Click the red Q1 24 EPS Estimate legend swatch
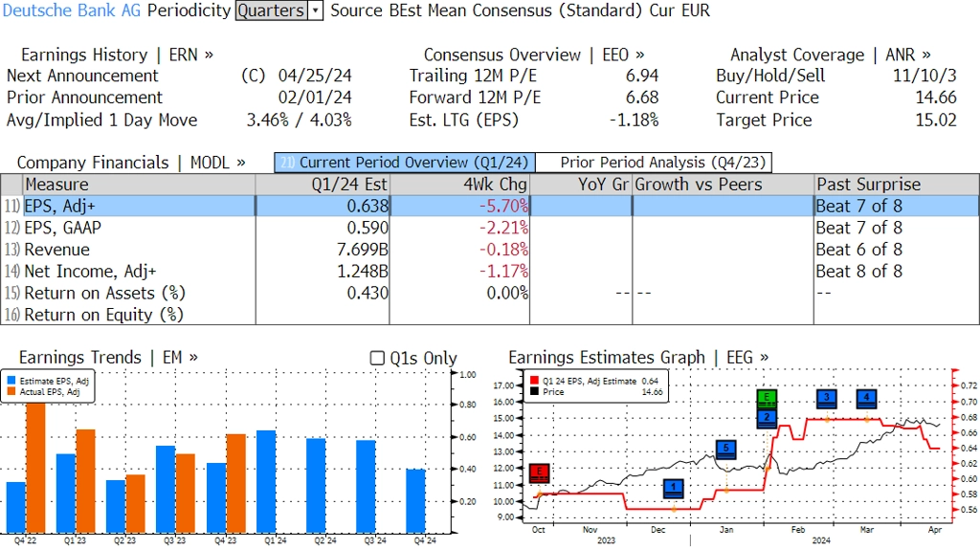 tap(534, 381)
